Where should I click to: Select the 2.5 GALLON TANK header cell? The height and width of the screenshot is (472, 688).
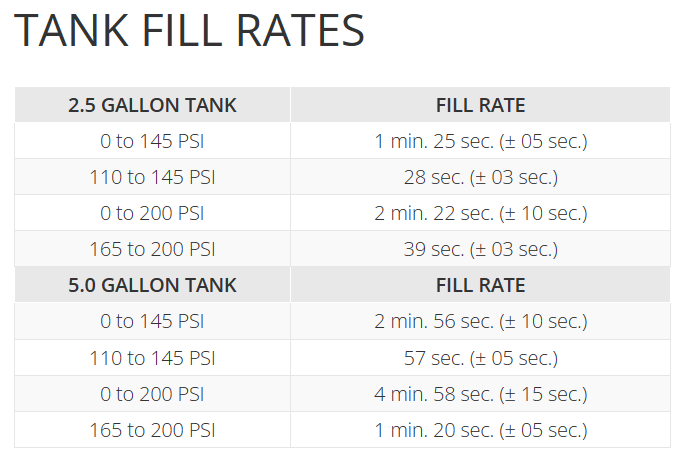[152, 105]
